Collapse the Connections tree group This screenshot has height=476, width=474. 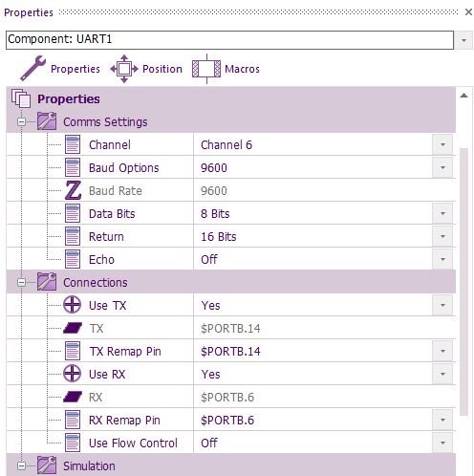point(21,282)
